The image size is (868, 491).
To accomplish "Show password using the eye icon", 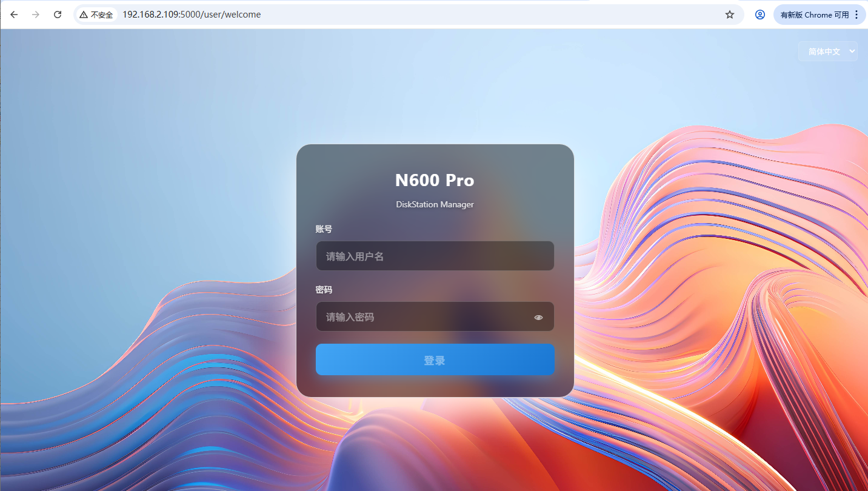I will [x=538, y=317].
